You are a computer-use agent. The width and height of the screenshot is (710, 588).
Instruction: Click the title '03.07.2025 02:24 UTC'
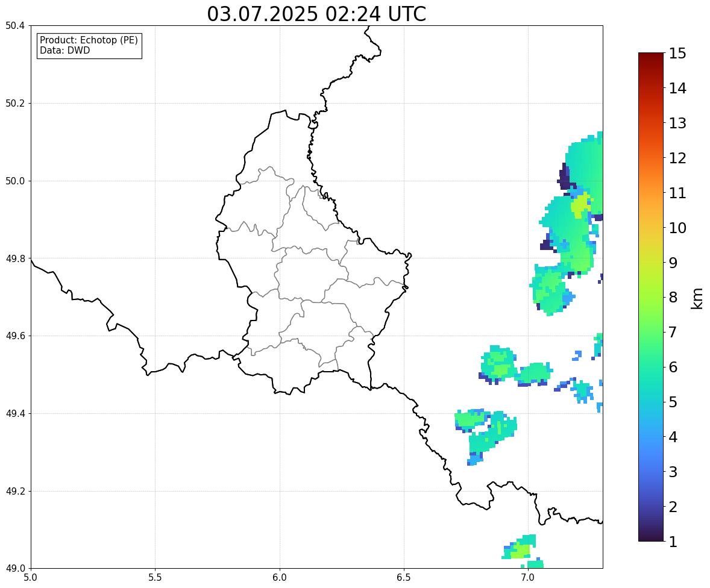(316, 14)
